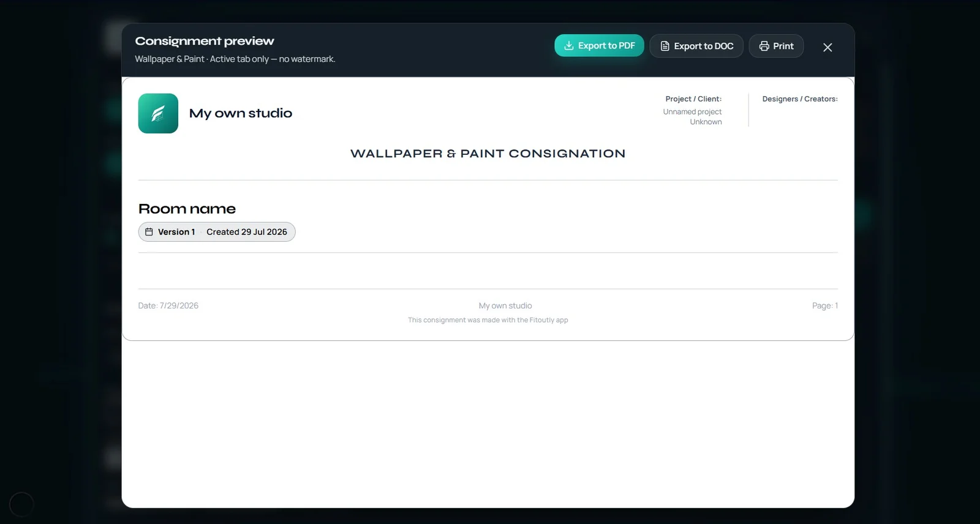This screenshot has height=524, width=980.
Task: Click the calendar icon beside Version 1
Action: [x=149, y=232]
